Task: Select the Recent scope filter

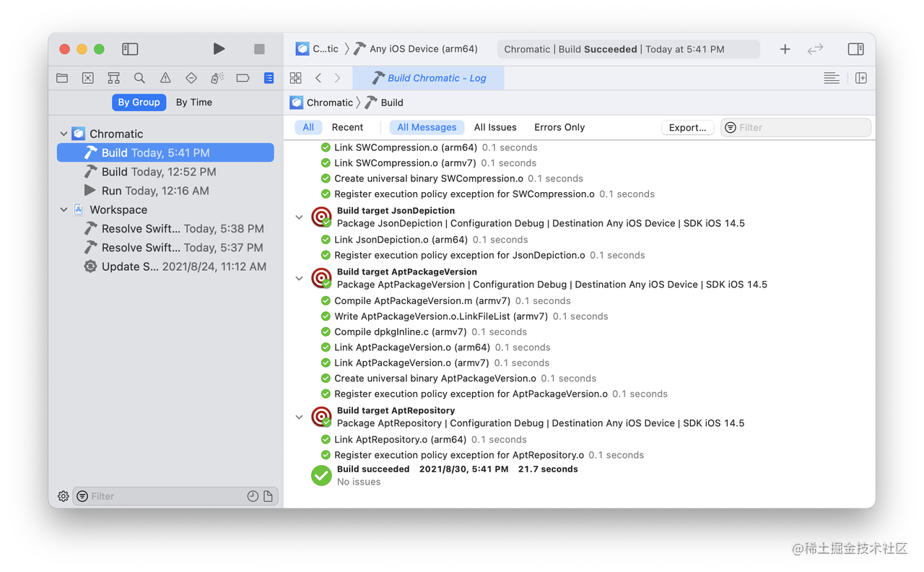Action: pos(347,127)
